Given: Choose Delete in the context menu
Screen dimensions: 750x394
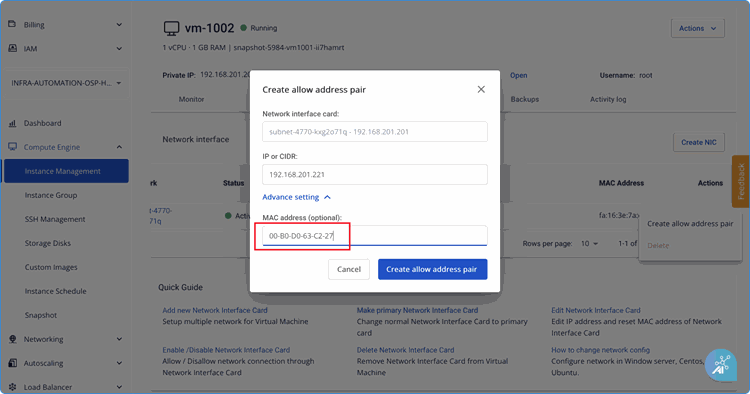Looking at the screenshot, I should [x=658, y=245].
